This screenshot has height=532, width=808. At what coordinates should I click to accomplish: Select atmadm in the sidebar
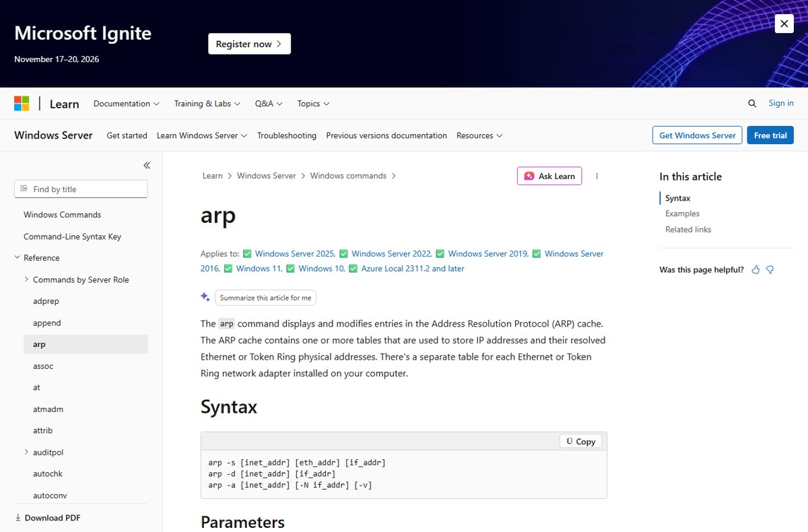[48, 409]
